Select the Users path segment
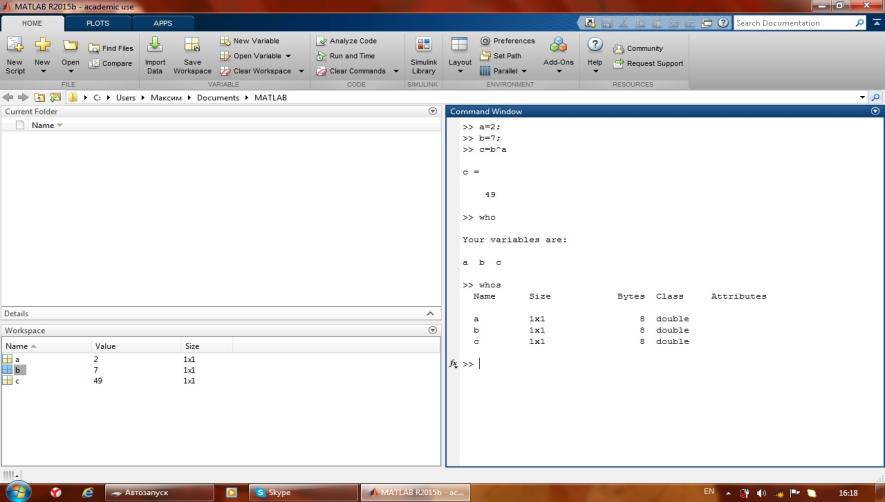The width and height of the screenshot is (885, 502). tap(126, 98)
